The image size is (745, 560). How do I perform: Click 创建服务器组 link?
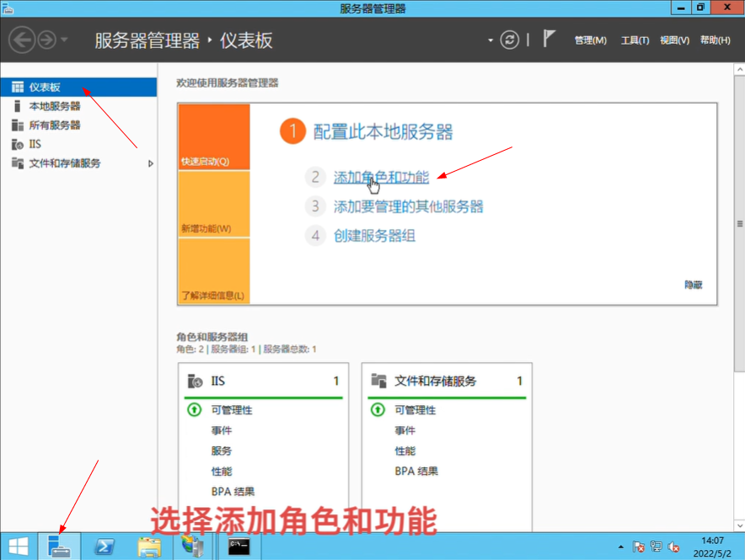374,236
